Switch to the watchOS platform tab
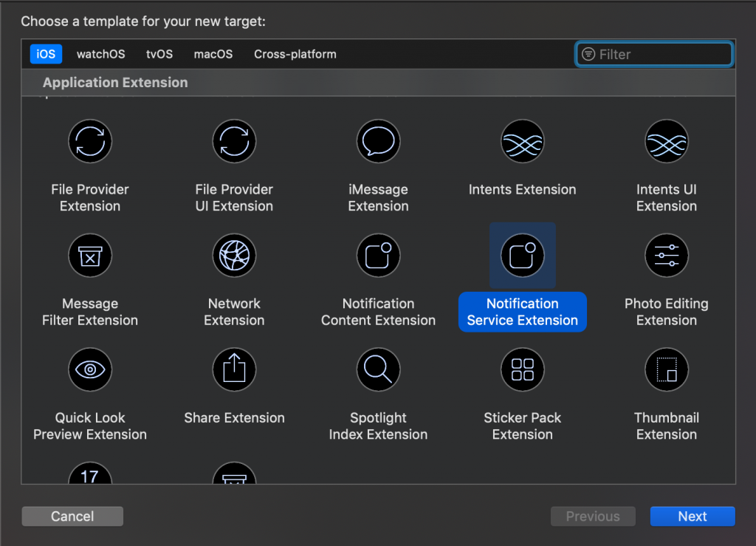 (x=100, y=54)
